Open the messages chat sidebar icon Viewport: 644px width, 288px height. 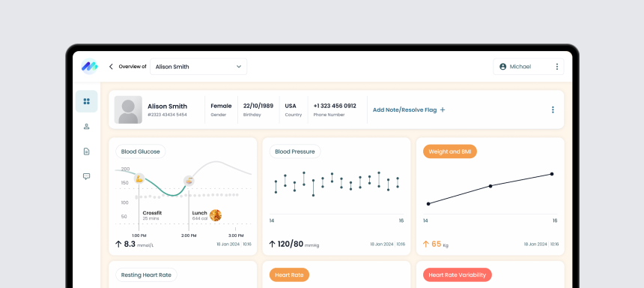point(86,176)
